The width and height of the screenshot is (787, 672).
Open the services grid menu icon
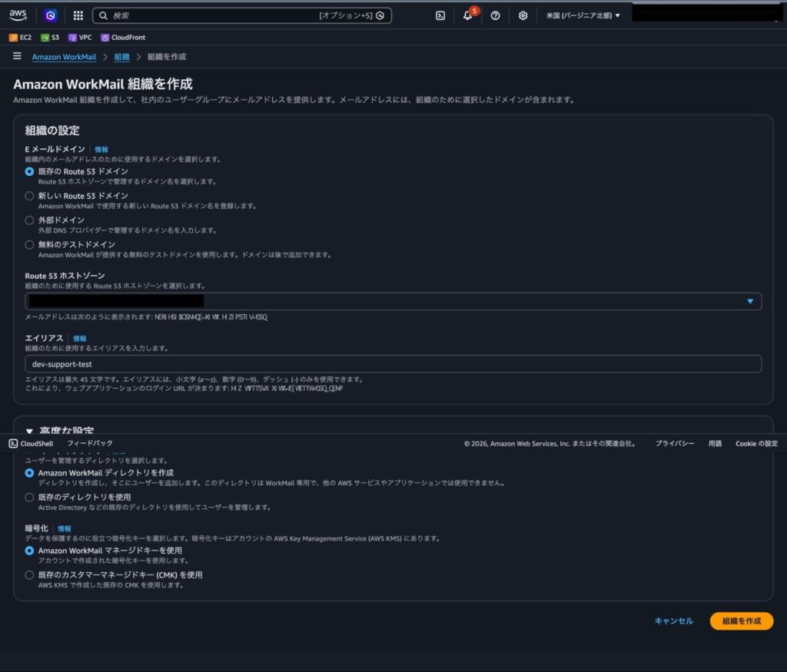pyautogui.click(x=78, y=15)
